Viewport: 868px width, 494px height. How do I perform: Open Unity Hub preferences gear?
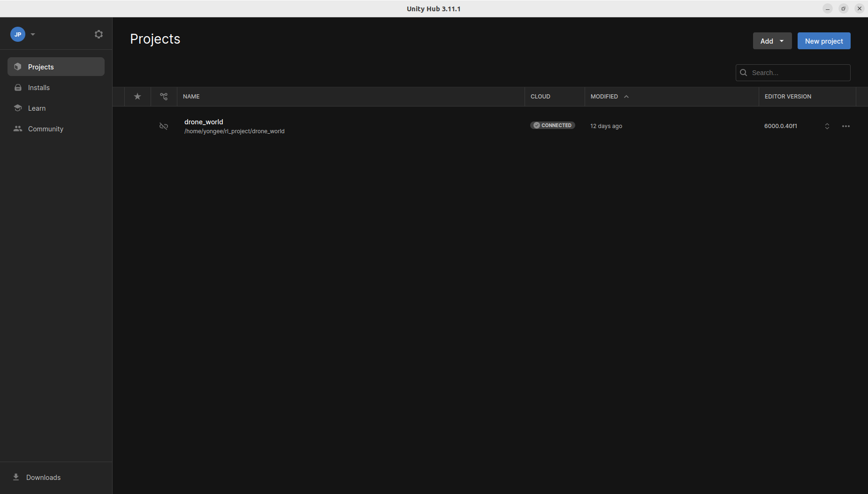pos(99,34)
